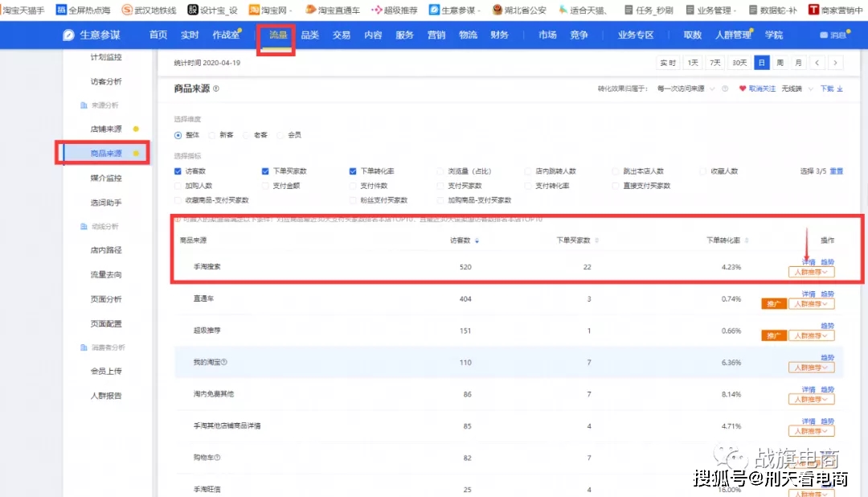
Task: Open 每一次访问来源 attribution dropdown
Action: [x=685, y=88]
